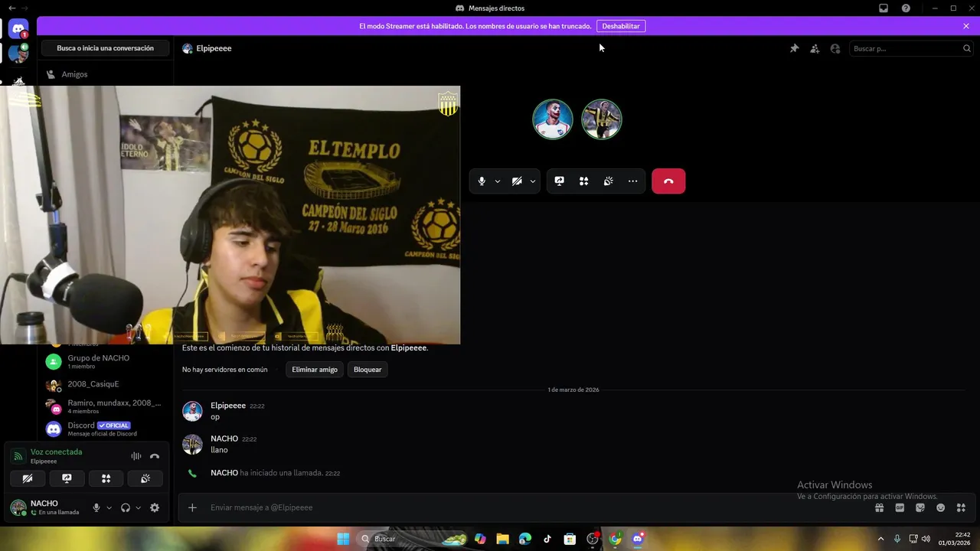Show hidden system tray icons
The image size is (980, 551).
[880, 539]
